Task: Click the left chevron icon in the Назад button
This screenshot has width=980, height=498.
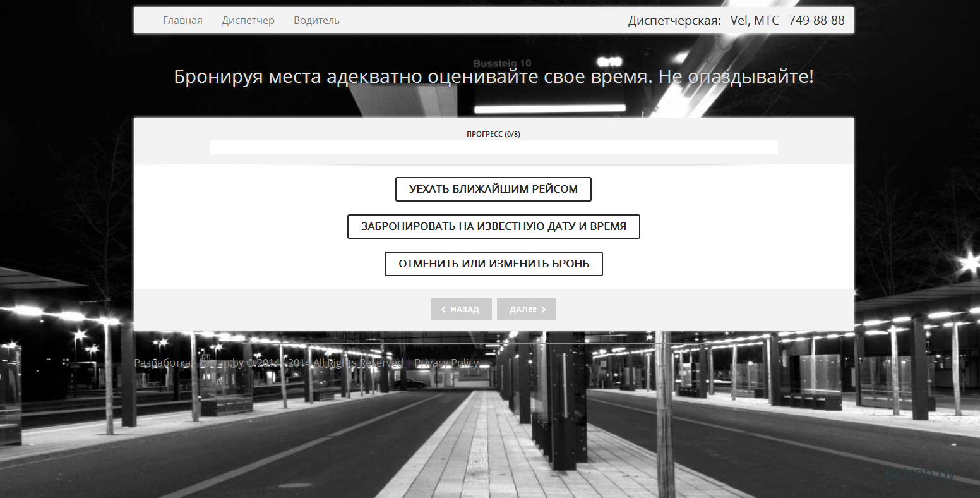Action: pyautogui.click(x=443, y=310)
